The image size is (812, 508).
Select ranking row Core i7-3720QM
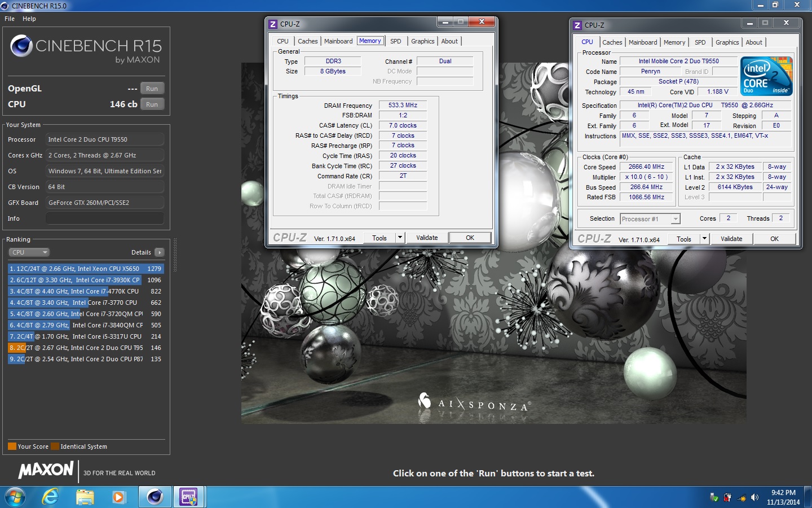pyautogui.click(x=86, y=314)
